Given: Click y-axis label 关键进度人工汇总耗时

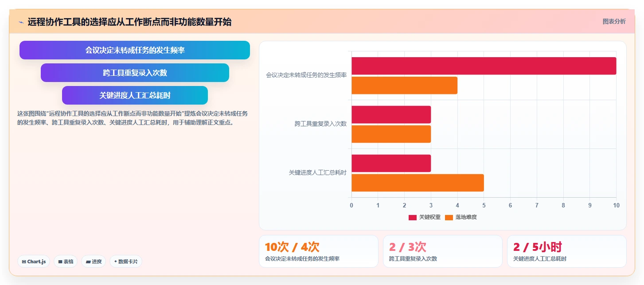Looking at the screenshot, I should [318, 173].
